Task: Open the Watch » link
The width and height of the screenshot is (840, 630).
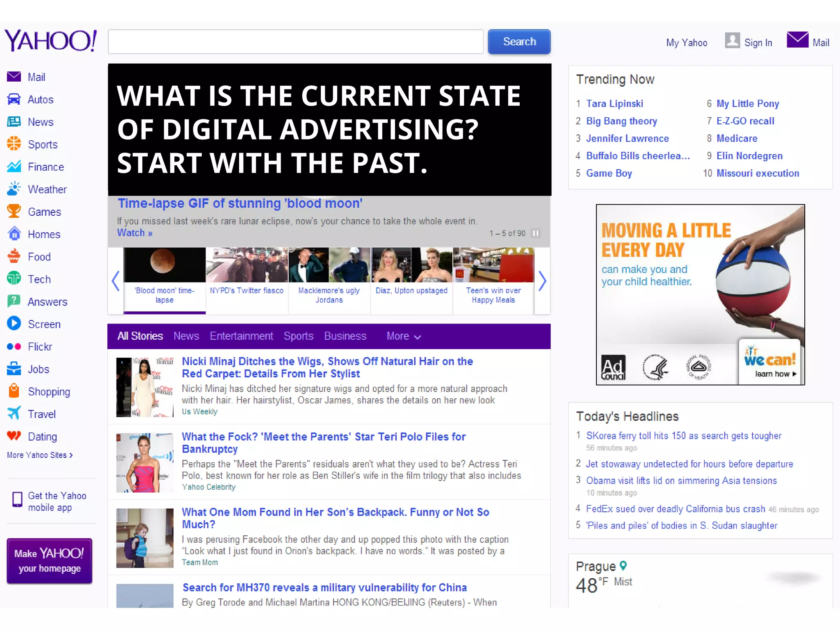Action: pos(135,233)
